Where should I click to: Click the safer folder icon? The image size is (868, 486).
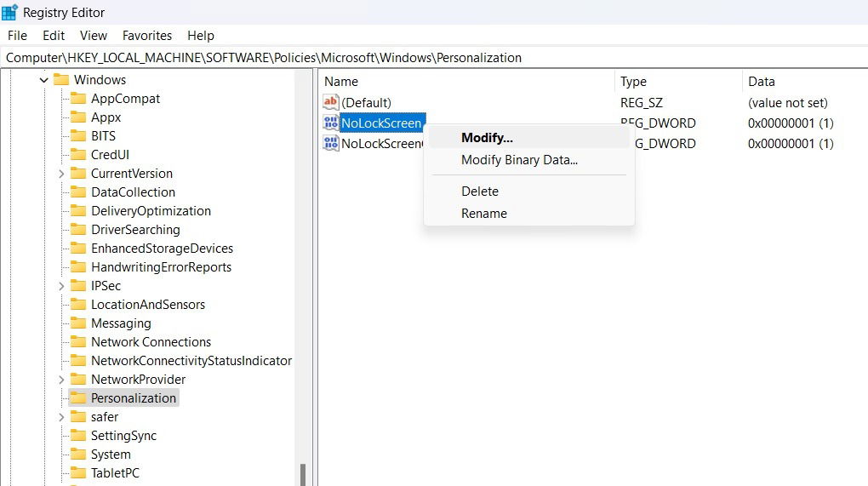click(x=78, y=417)
